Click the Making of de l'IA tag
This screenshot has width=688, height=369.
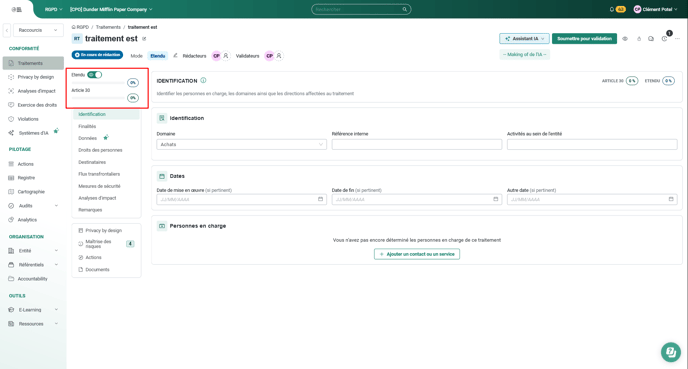[x=524, y=54]
